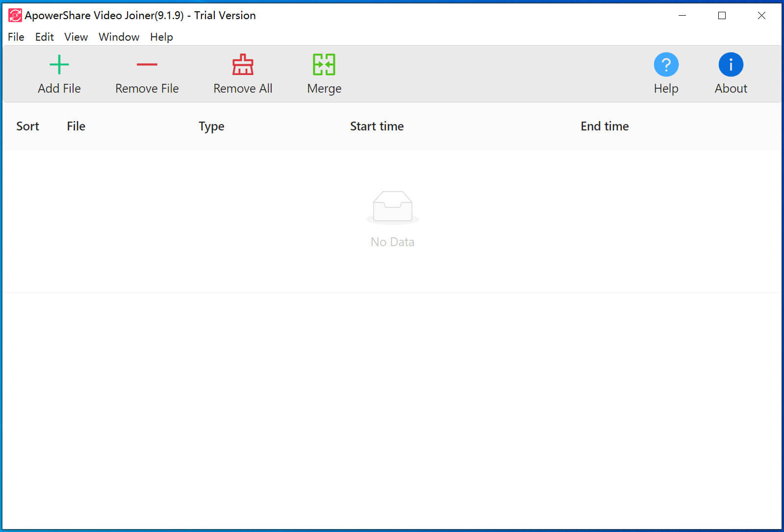Viewport: 784px width, 532px height.
Task: Click the empty inbox No Data icon
Action: 392,207
